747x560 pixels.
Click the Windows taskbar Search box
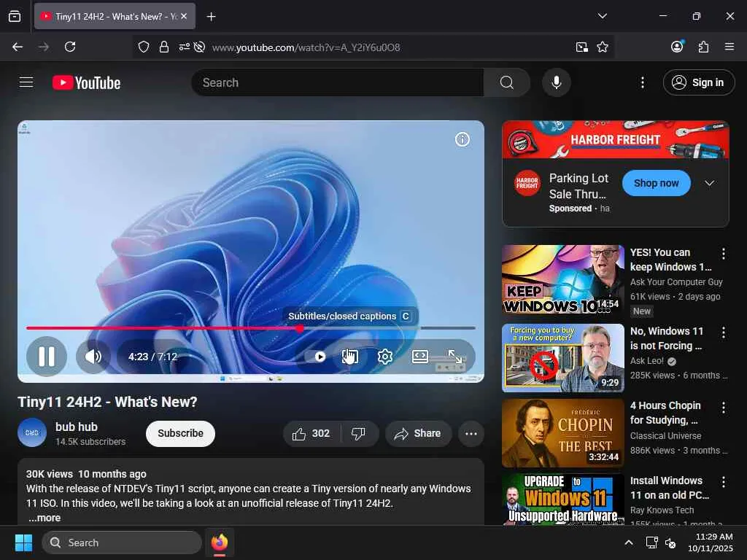122,542
